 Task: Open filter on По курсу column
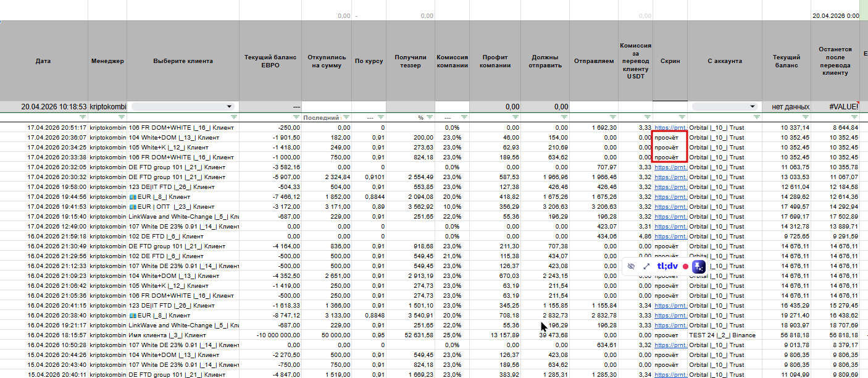tap(381, 117)
